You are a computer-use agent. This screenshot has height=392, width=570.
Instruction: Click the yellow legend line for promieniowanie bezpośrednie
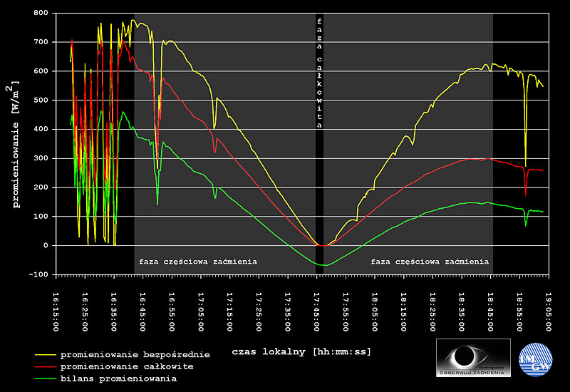coord(46,354)
